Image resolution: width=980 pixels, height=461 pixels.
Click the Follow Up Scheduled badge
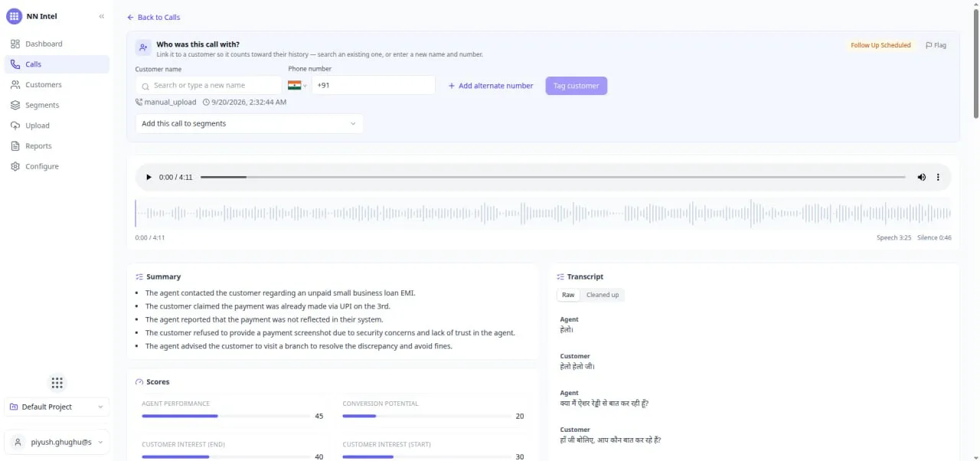click(880, 45)
